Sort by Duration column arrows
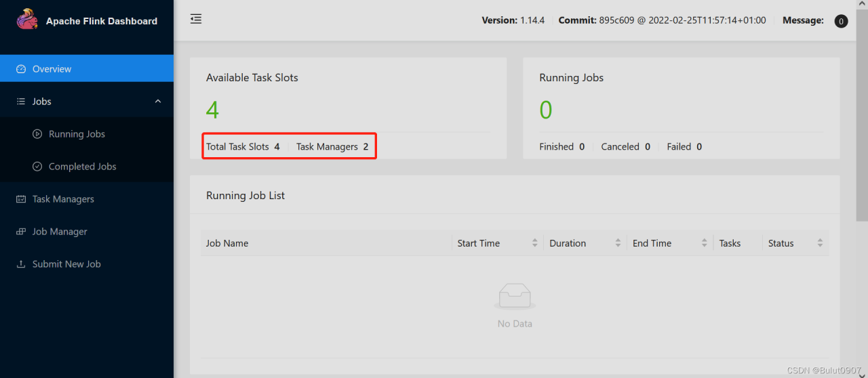This screenshot has width=868, height=378. [x=618, y=243]
